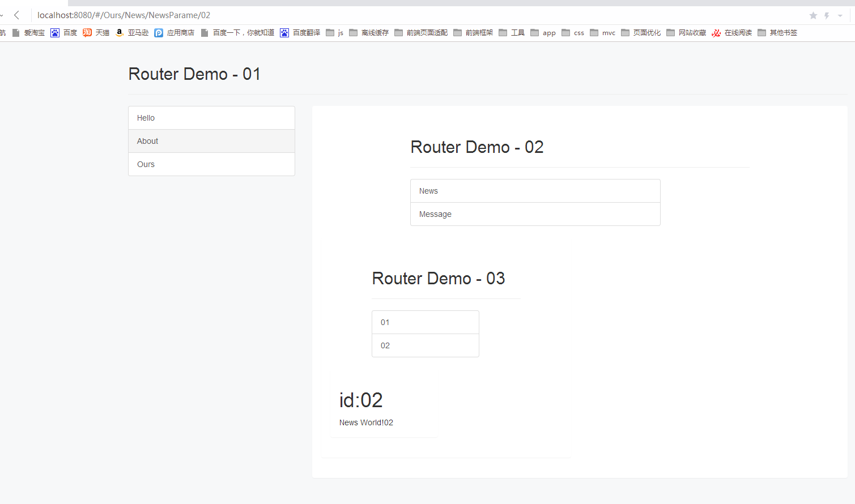Open 天猫 bookmark
The width and height of the screenshot is (855, 504).
click(x=96, y=33)
